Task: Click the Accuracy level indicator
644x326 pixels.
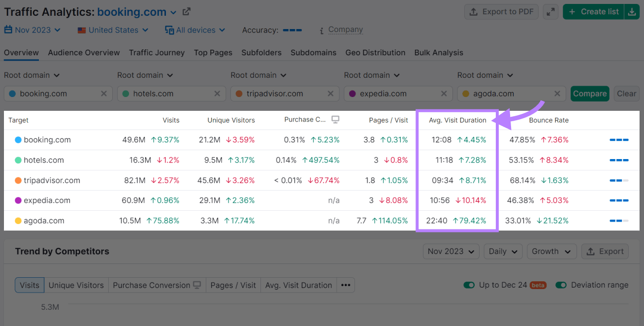Action: coord(291,30)
